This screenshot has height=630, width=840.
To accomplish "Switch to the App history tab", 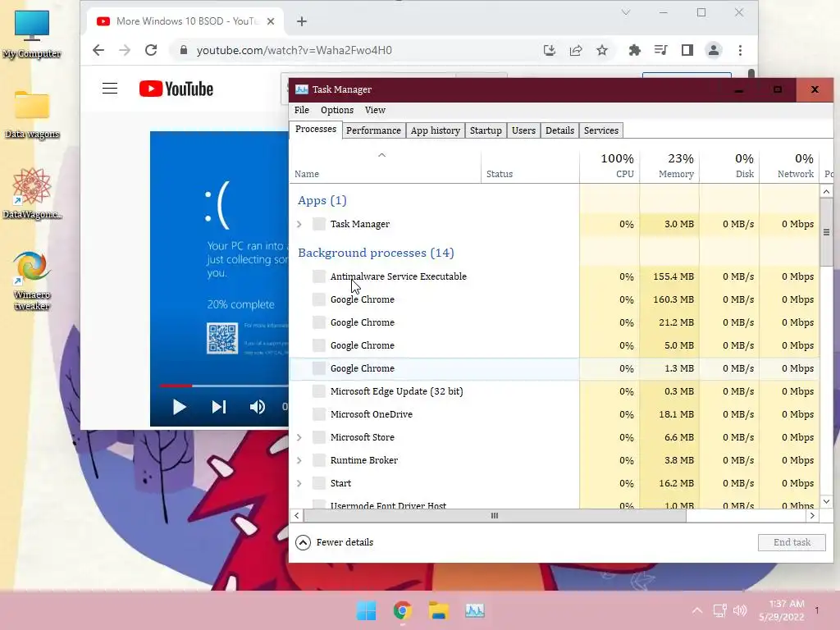I will pyautogui.click(x=435, y=130).
